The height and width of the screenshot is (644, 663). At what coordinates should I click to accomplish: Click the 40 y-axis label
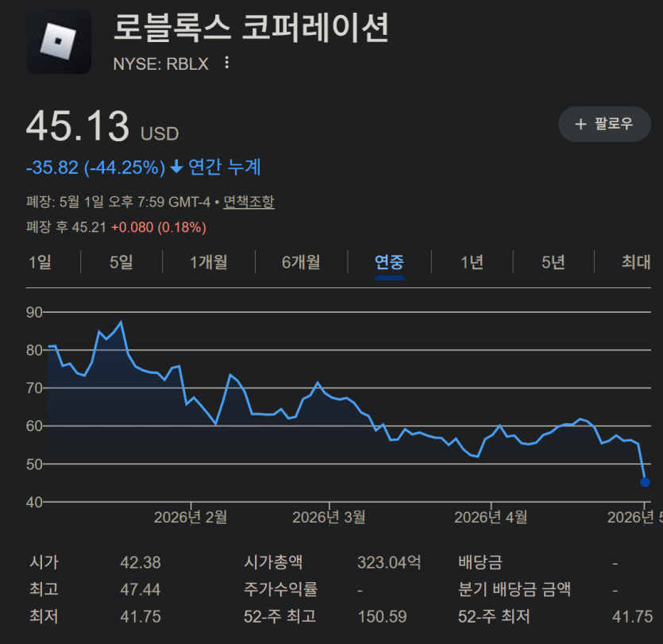[x=34, y=503]
